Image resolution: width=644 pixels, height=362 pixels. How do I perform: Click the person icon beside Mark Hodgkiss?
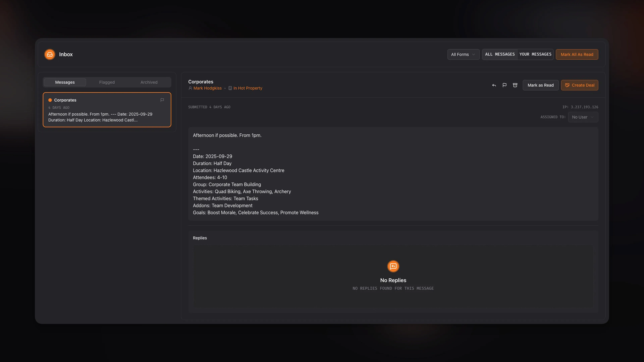(x=190, y=88)
